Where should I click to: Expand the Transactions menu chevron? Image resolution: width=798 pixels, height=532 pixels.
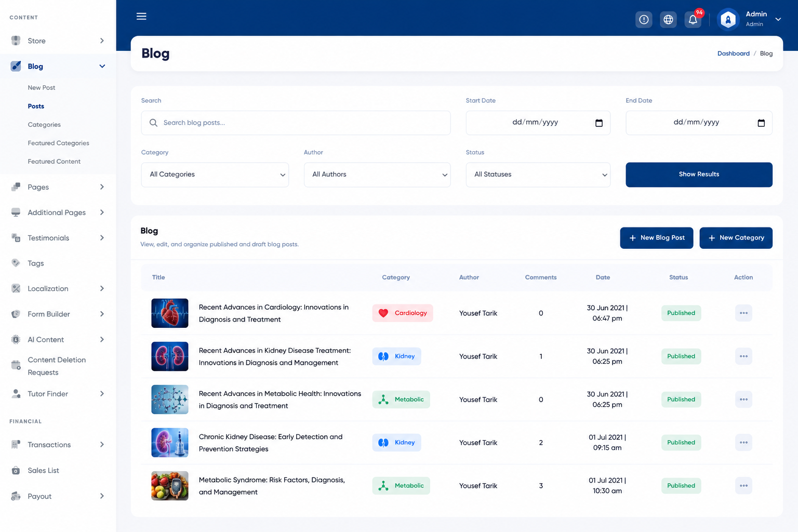click(x=102, y=444)
